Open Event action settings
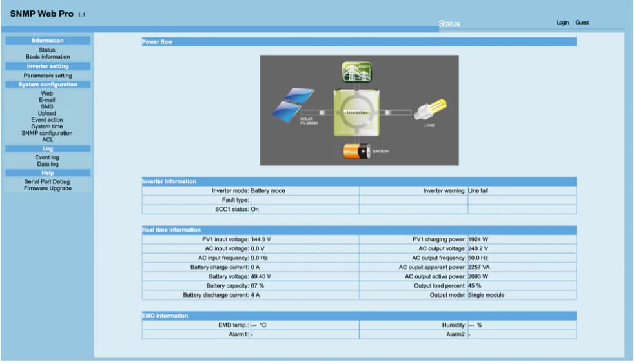Image resolution: width=634 pixels, height=364 pixels. [47, 120]
